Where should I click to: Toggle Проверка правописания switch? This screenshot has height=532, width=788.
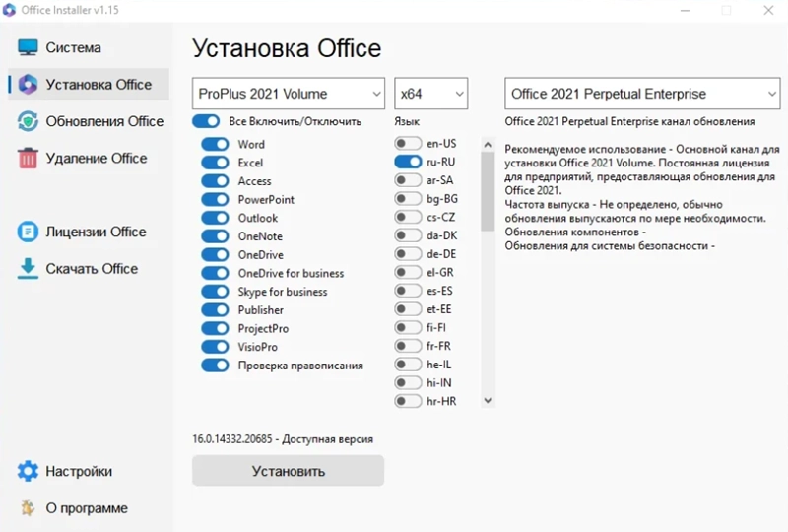215,366
